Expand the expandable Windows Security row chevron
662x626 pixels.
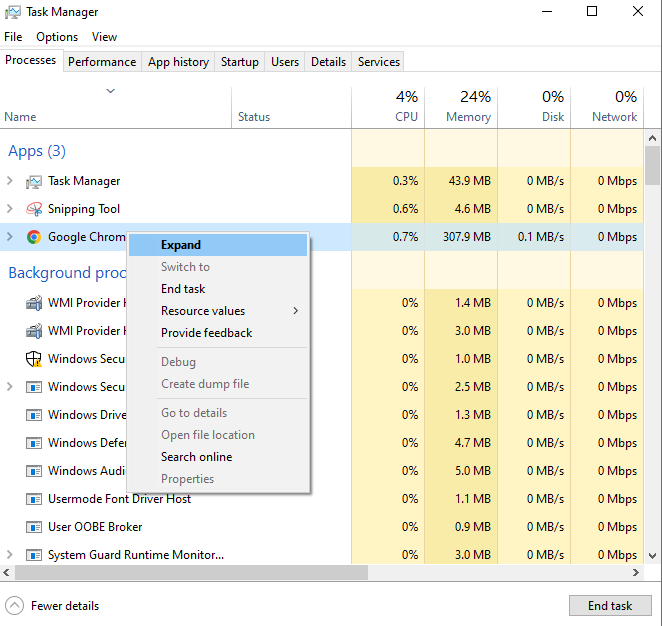pyautogui.click(x=10, y=387)
